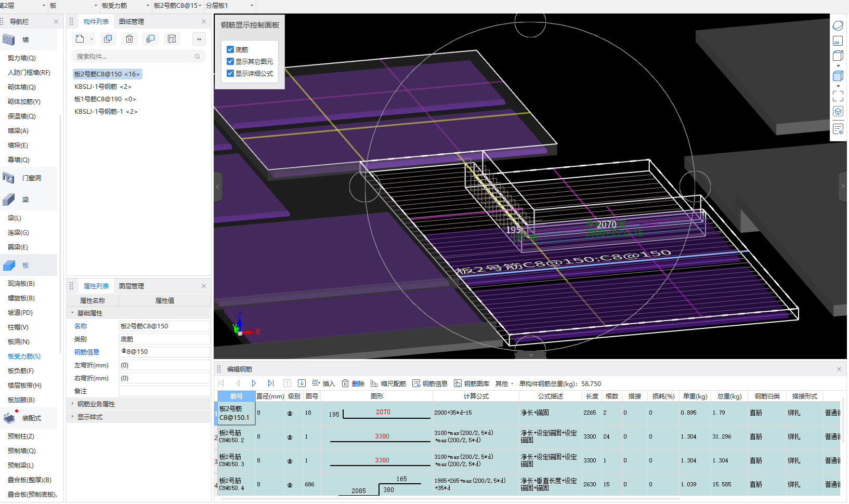Expand the 显示样式 section

(72, 417)
